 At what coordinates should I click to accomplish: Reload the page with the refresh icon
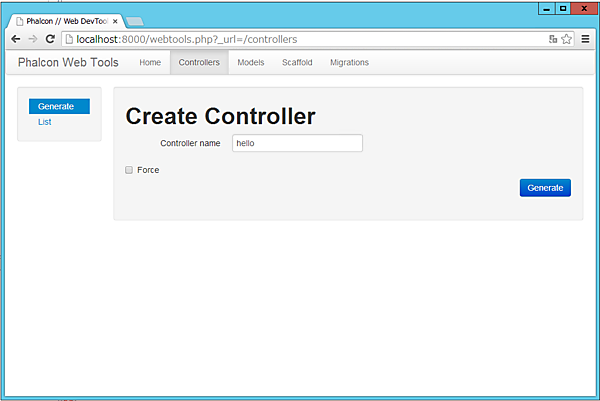50,39
